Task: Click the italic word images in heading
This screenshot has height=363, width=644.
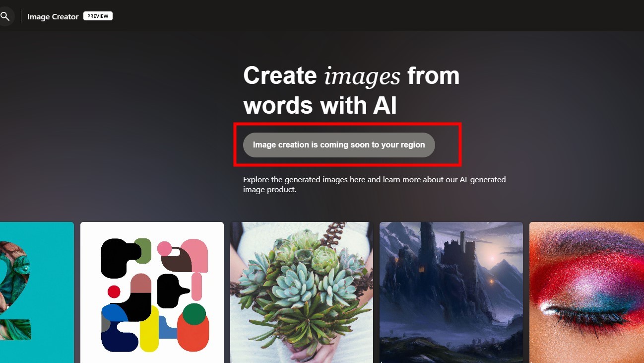Action: coord(362,76)
